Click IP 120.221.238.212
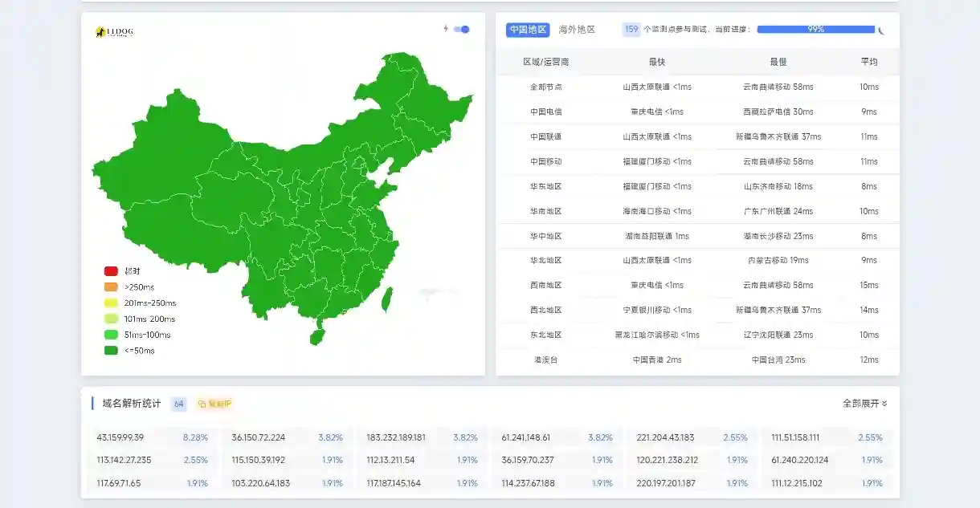This screenshot has height=508, width=980. (668, 460)
